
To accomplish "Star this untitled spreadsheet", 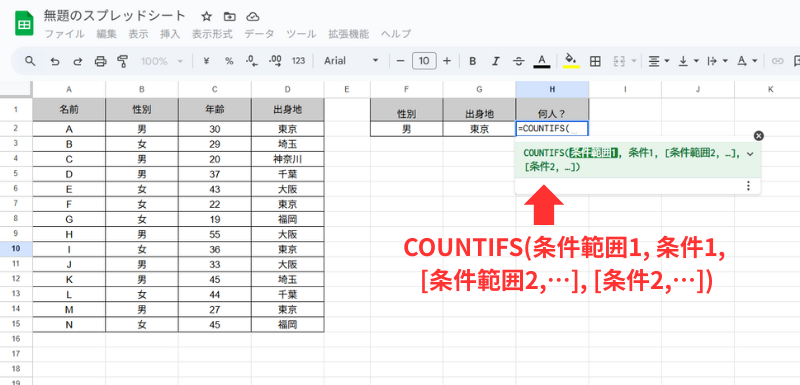I will point(206,17).
